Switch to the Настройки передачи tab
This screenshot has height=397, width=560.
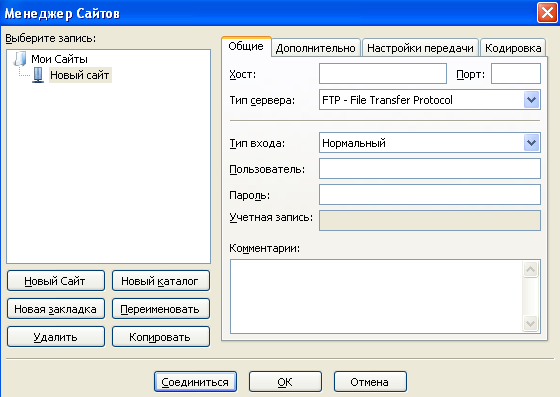[420, 48]
